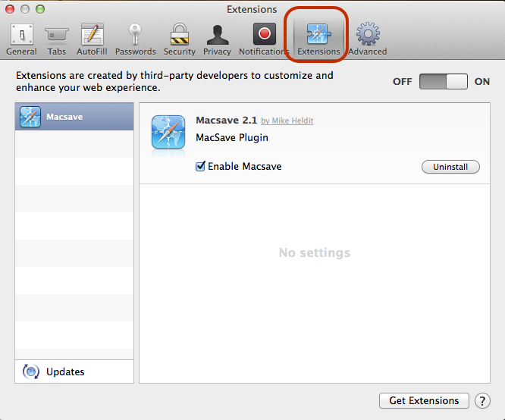Select Macsave in the extensions list
This screenshot has width=505, height=420.
coord(74,117)
